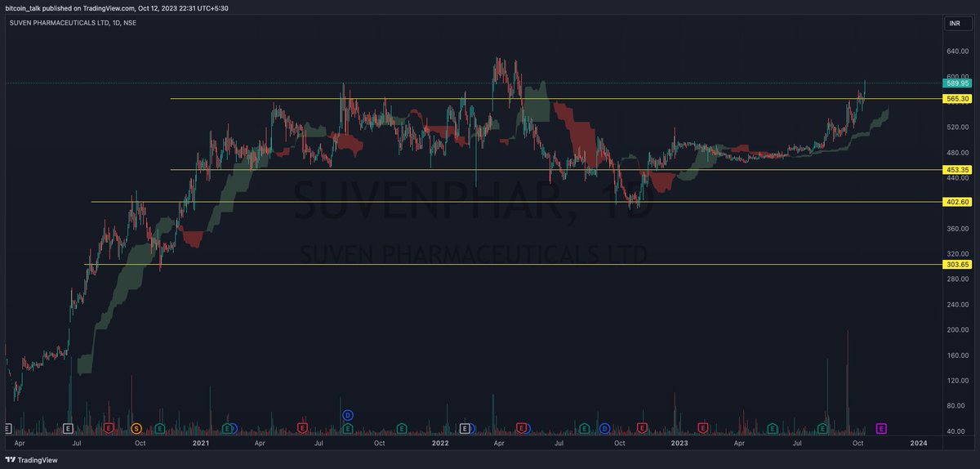Click the red E marker left of the orange S
The width and height of the screenshot is (980, 469).
(108, 428)
